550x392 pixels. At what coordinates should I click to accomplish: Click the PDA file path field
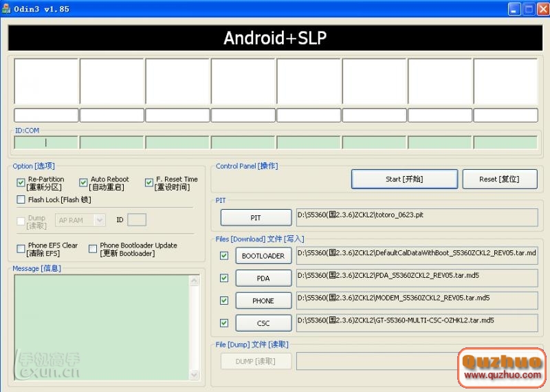[x=417, y=276]
